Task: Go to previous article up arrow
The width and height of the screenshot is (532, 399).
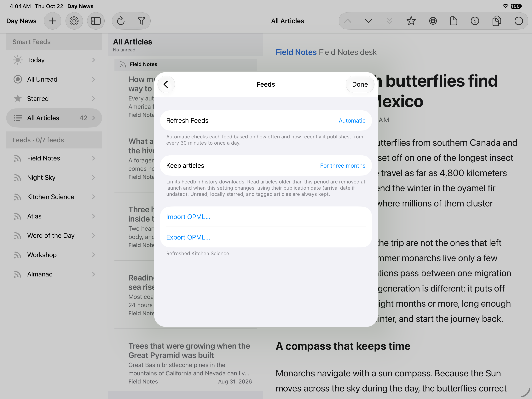Action: click(348, 21)
